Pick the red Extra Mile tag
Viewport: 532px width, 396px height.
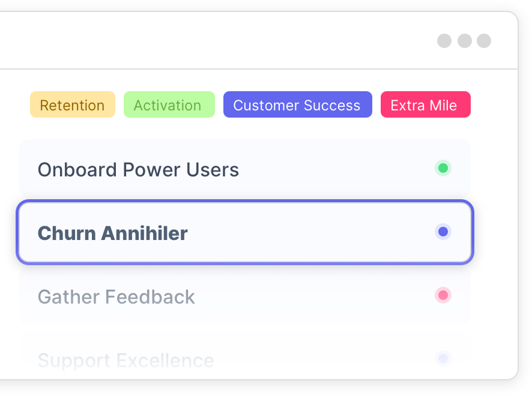(x=425, y=105)
